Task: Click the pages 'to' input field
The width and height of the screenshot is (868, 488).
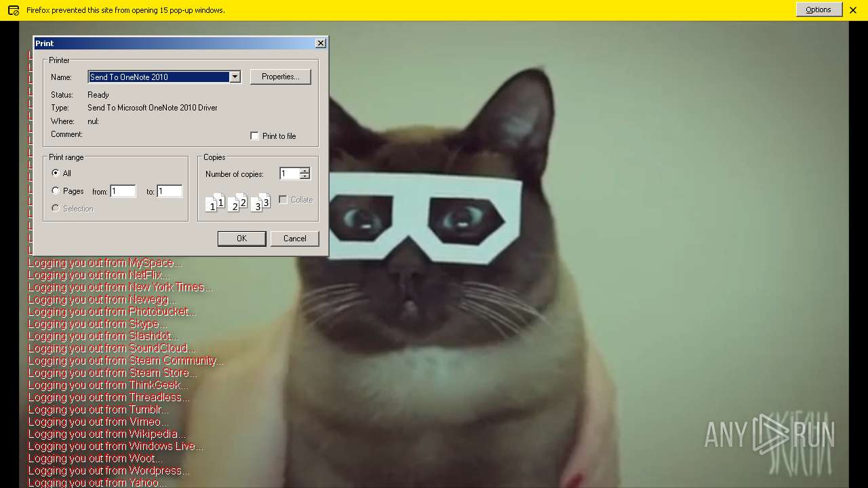Action: [170, 192]
